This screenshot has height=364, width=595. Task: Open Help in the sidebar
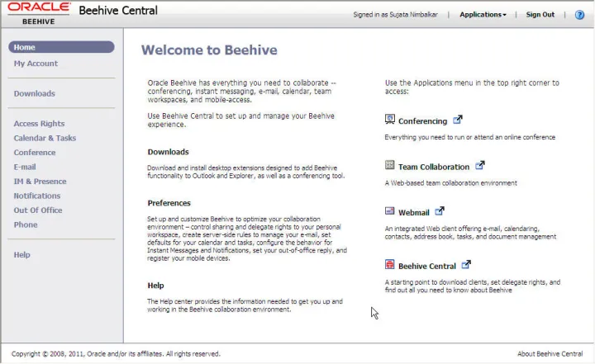[x=21, y=255]
